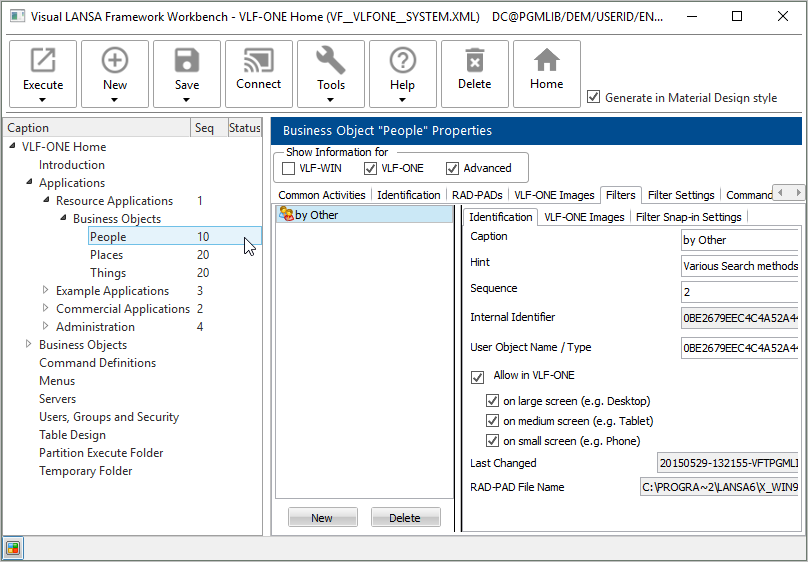Click the Delete button below filter list
The width and height of the screenshot is (808, 562).
tap(405, 518)
